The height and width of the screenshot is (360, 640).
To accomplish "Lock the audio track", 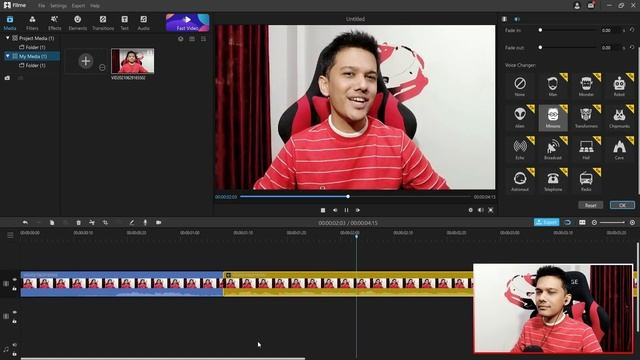I will (x=15, y=353).
